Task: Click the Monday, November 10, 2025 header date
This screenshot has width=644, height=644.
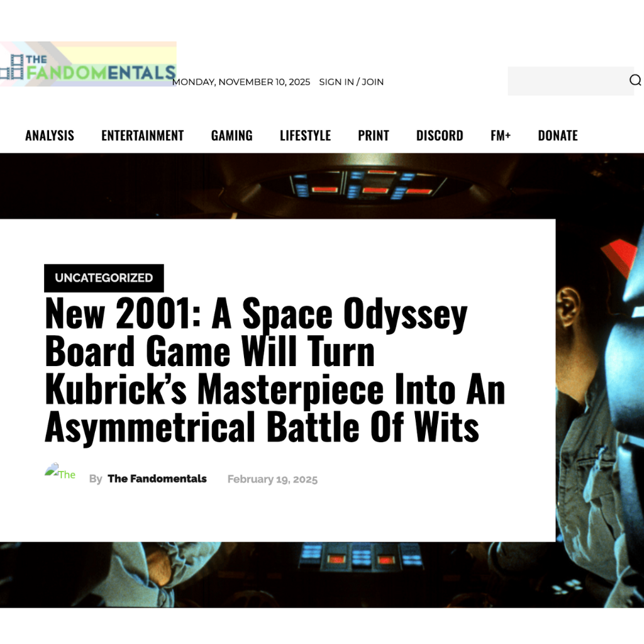Action: (241, 82)
